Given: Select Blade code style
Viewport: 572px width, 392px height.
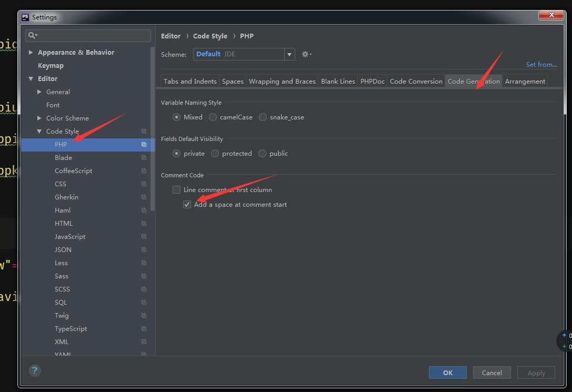Looking at the screenshot, I should point(64,157).
